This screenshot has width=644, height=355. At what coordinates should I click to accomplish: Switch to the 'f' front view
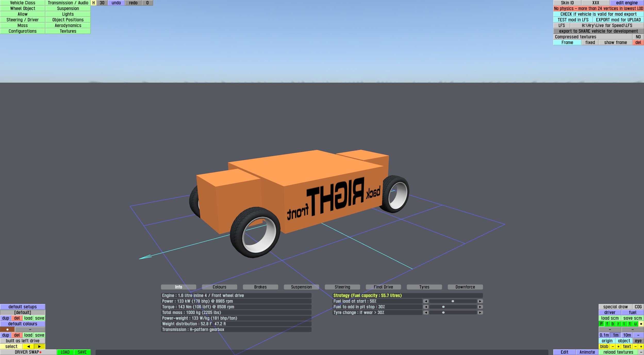(607, 324)
